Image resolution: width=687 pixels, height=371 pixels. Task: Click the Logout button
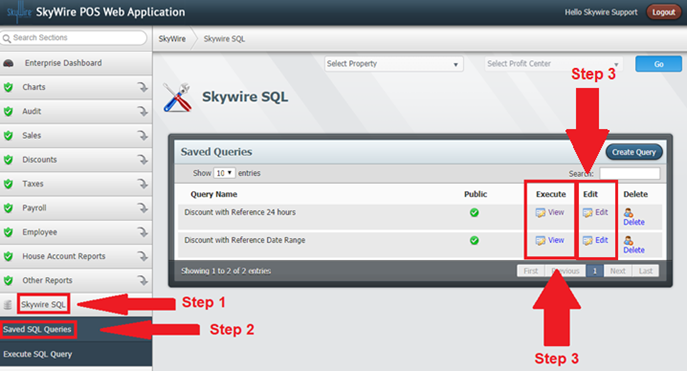[x=663, y=12]
